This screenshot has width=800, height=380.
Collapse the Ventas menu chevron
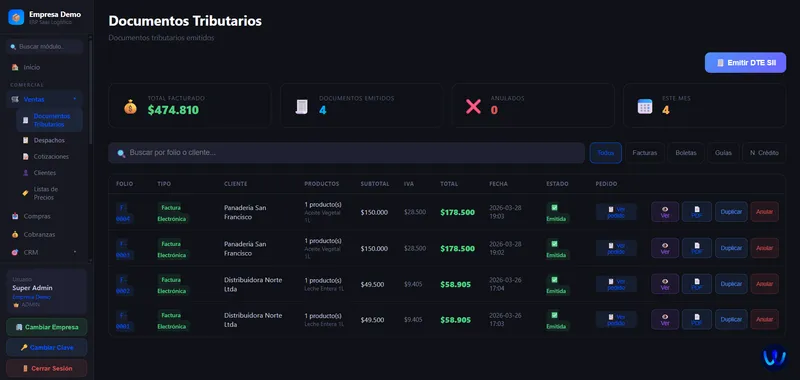(75, 99)
